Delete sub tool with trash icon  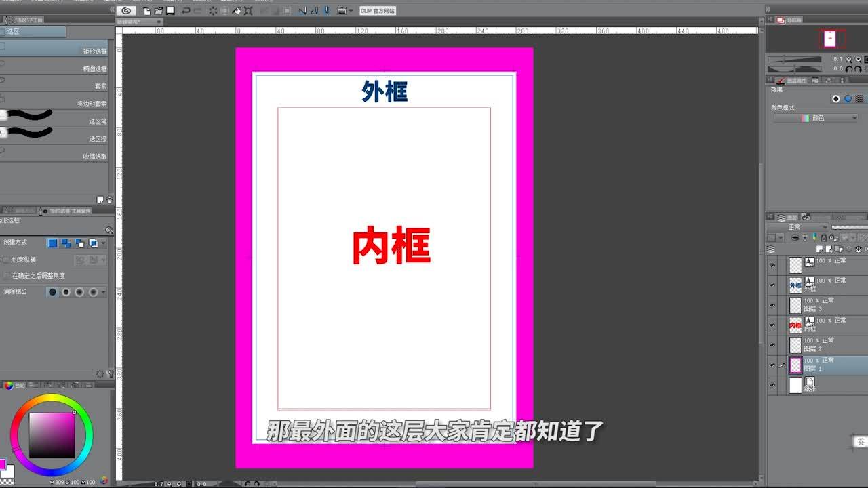tap(110, 200)
